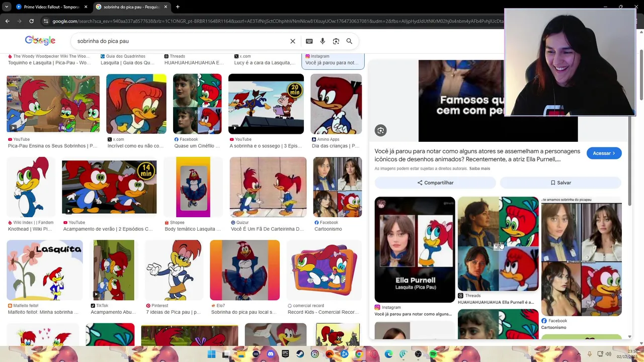
Task: Open search by image (Google Lens) icon
Action: [x=336, y=41]
